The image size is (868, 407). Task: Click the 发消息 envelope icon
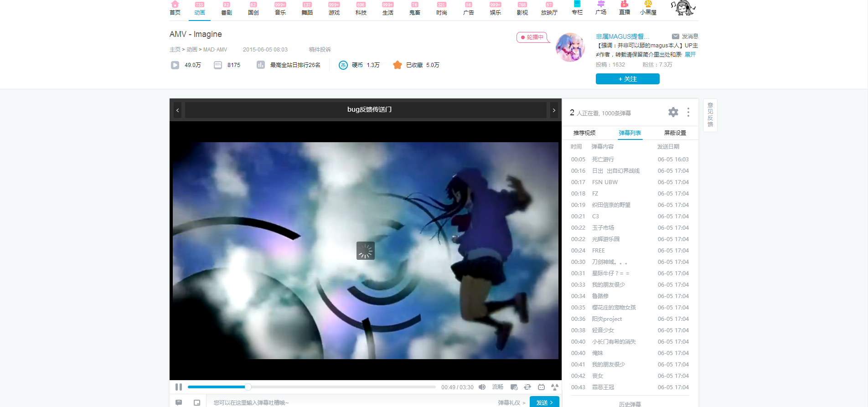pos(676,36)
